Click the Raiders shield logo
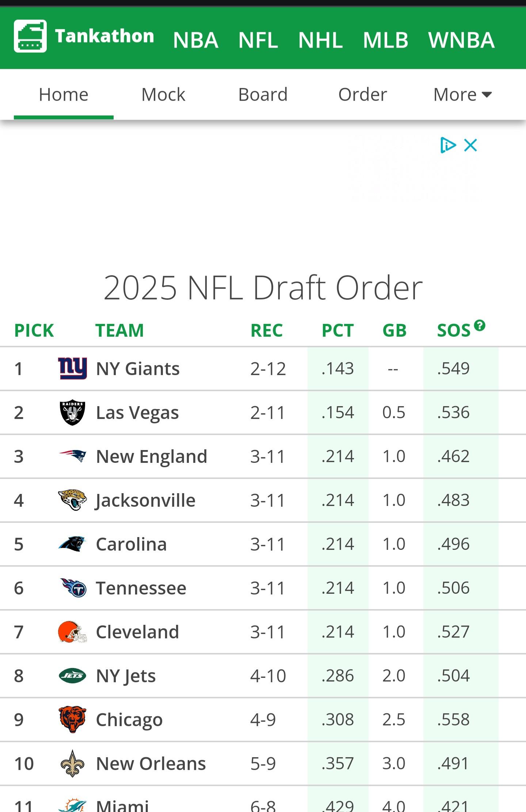The image size is (526, 812). pyautogui.click(x=72, y=412)
